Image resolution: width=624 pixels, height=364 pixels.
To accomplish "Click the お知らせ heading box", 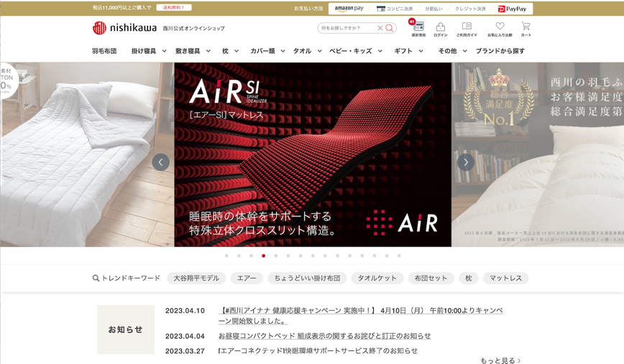I will point(126,330).
